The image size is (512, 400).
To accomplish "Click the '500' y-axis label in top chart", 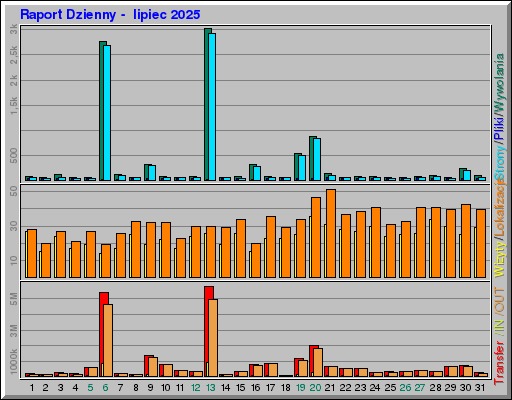I will [x=14, y=155].
